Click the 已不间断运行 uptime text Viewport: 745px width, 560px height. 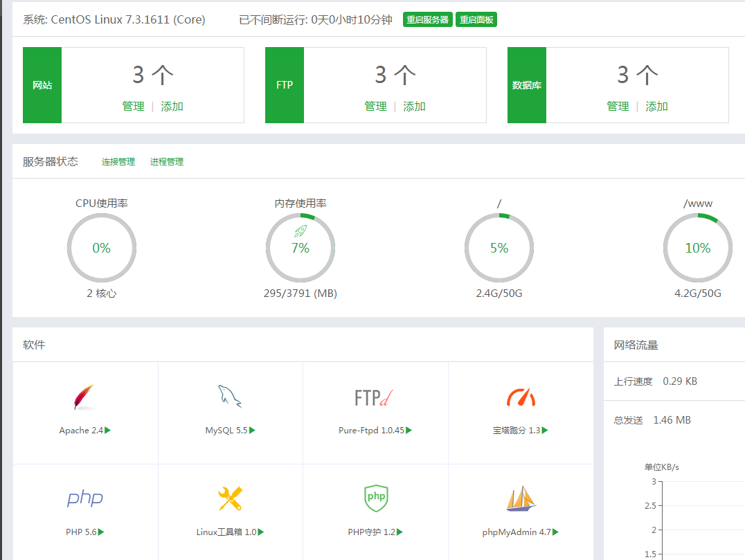(x=316, y=19)
